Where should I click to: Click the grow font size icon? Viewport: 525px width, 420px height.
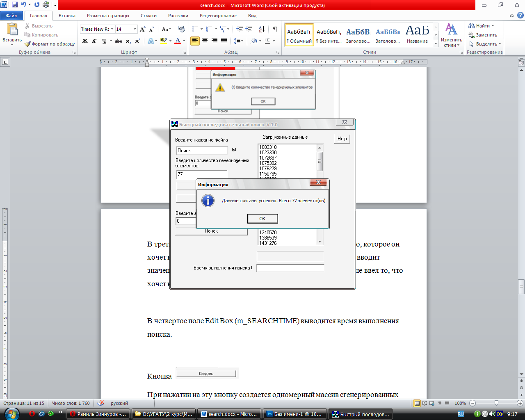pyautogui.click(x=142, y=29)
